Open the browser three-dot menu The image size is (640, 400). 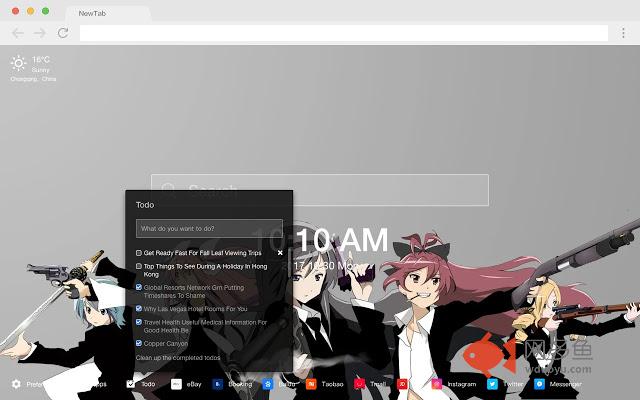(623, 33)
